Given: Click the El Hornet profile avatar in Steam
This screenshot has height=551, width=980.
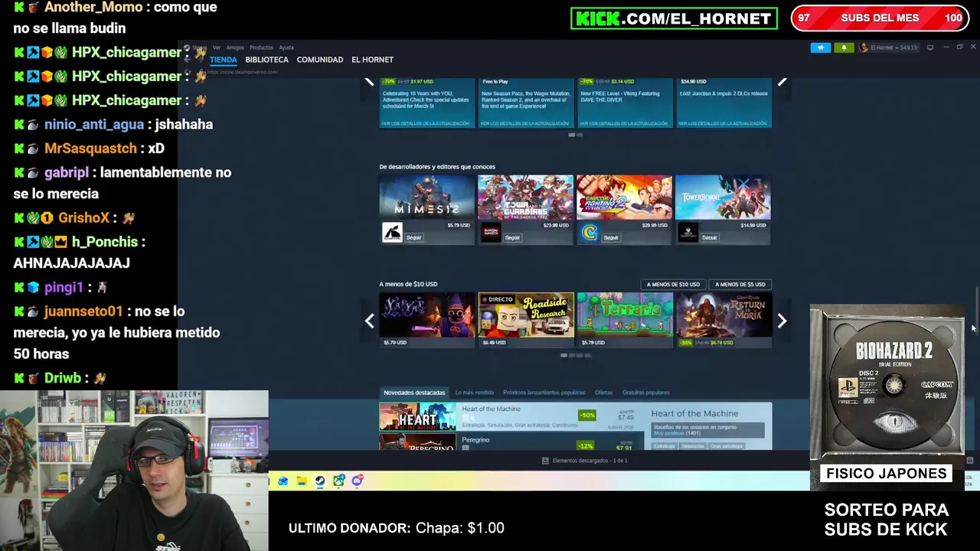Looking at the screenshot, I should tap(864, 47).
